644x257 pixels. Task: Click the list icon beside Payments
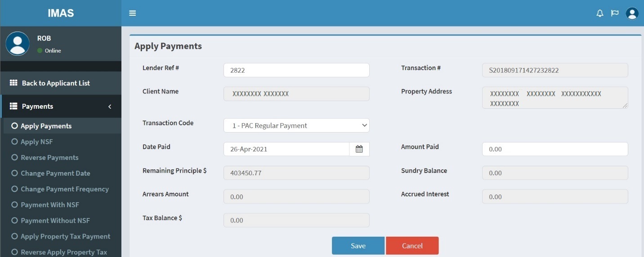coord(13,106)
